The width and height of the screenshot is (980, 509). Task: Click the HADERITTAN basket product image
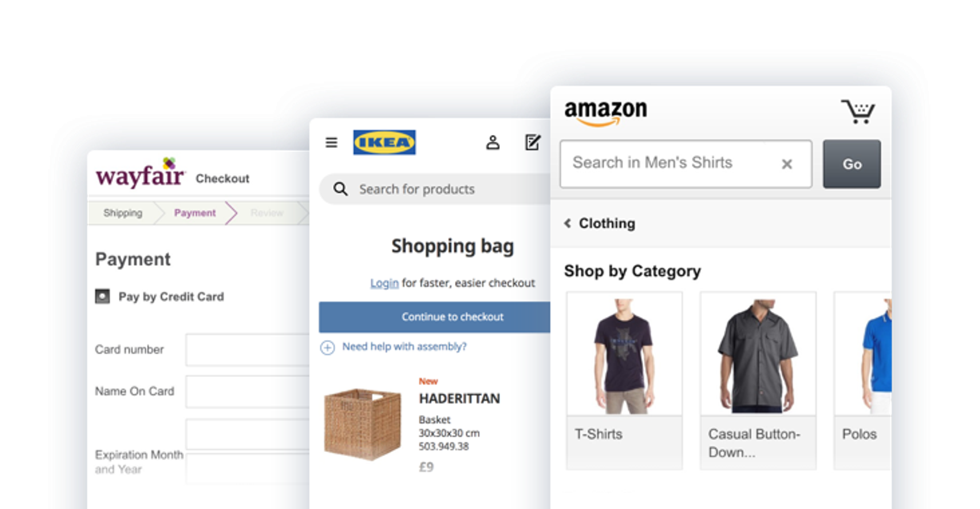pyautogui.click(x=362, y=423)
